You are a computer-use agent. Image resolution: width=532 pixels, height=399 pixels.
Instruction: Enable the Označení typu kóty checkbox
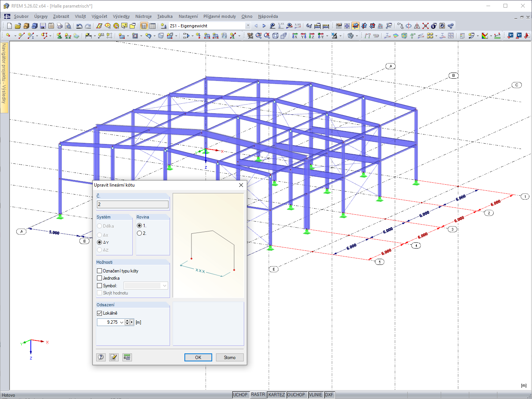coord(100,271)
